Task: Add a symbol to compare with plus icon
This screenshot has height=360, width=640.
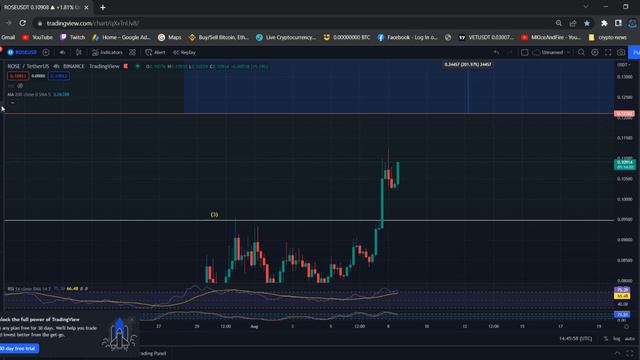Action: click(x=46, y=52)
